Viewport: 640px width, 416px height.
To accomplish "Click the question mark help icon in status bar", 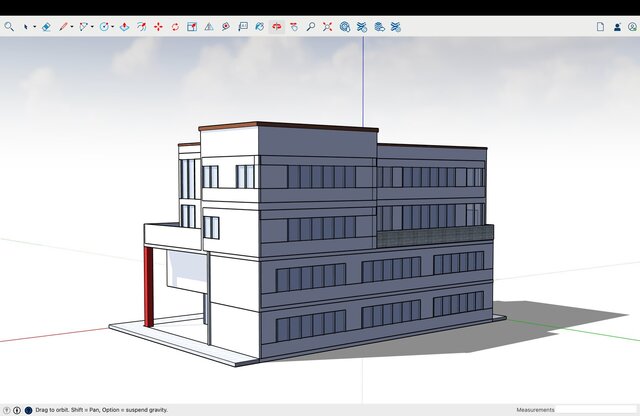I will (x=6, y=410).
